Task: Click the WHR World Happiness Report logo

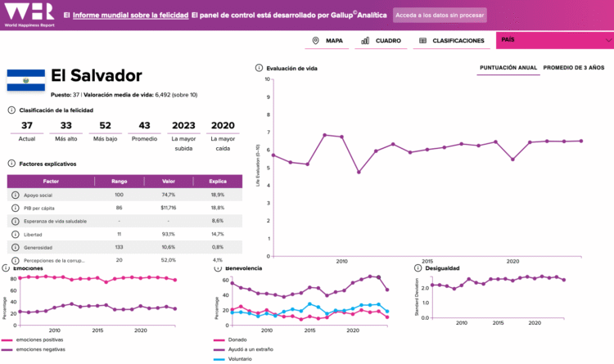Action: (28, 15)
